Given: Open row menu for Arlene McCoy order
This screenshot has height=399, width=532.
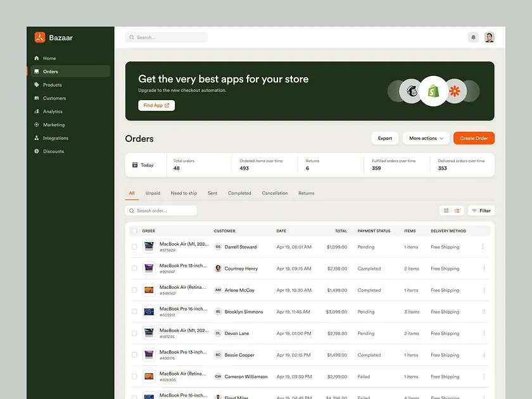Looking at the screenshot, I should 484,290.
